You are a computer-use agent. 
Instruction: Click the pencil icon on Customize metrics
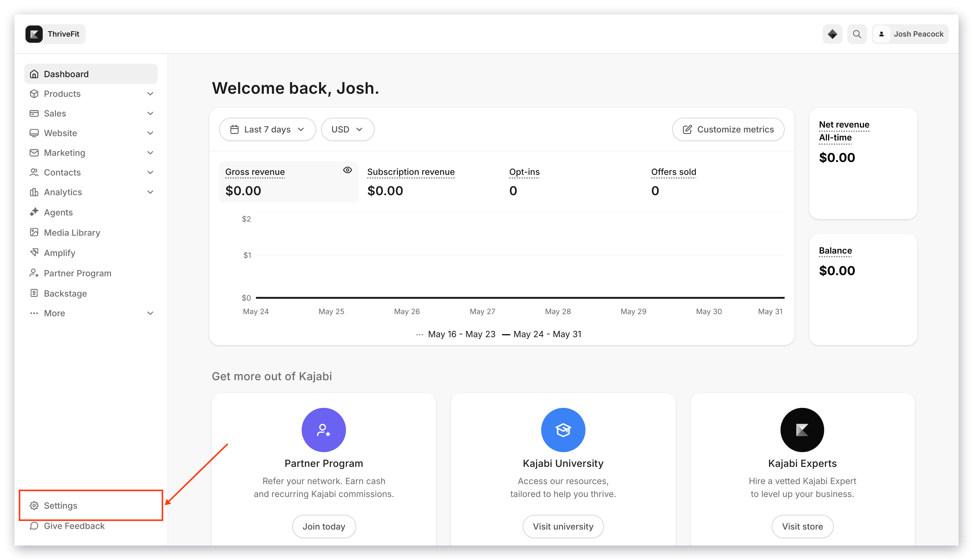(x=687, y=129)
